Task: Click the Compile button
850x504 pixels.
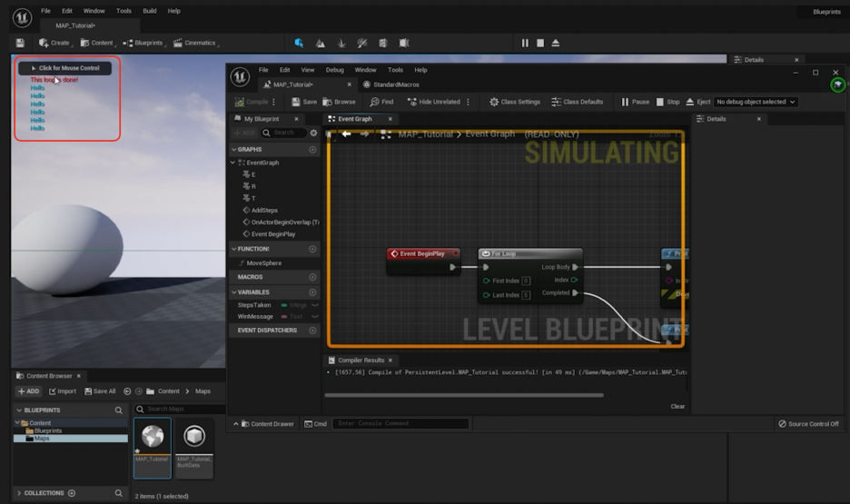Action: point(252,102)
